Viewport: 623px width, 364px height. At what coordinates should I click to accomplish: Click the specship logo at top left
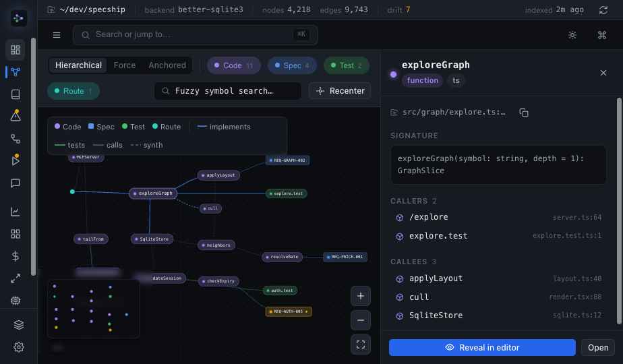click(x=18, y=18)
